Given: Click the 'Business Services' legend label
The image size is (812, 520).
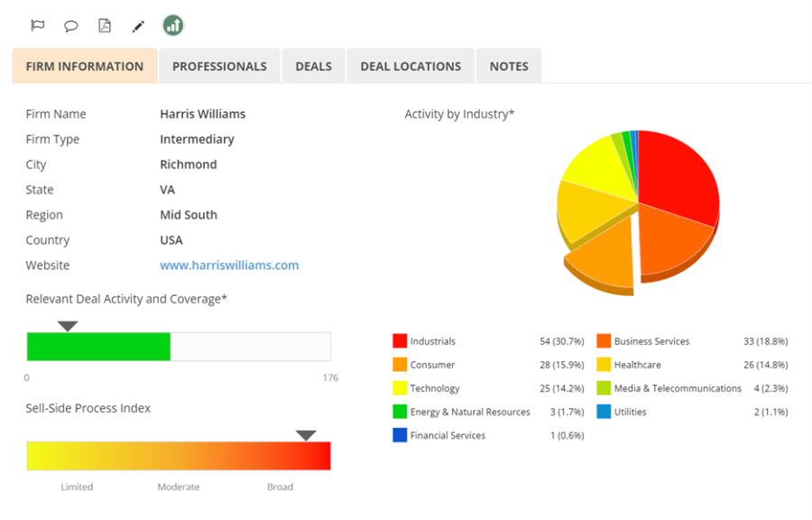Looking at the screenshot, I should coord(652,341).
